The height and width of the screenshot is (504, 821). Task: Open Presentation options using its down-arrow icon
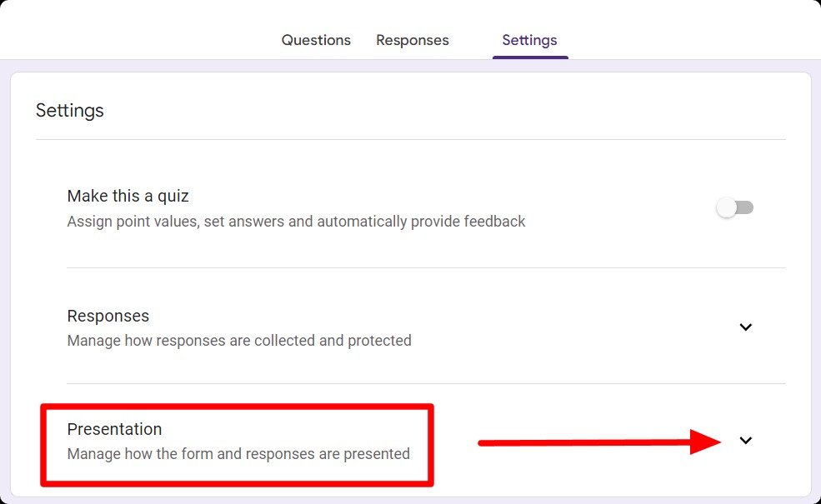(745, 440)
